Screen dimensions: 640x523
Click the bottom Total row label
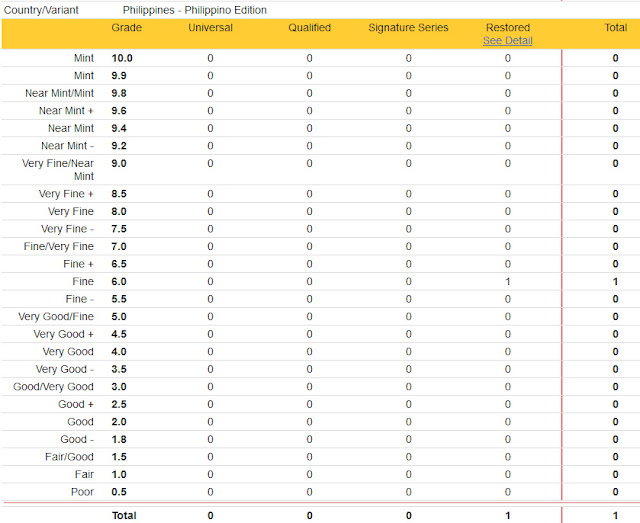[x=124, y=515]
